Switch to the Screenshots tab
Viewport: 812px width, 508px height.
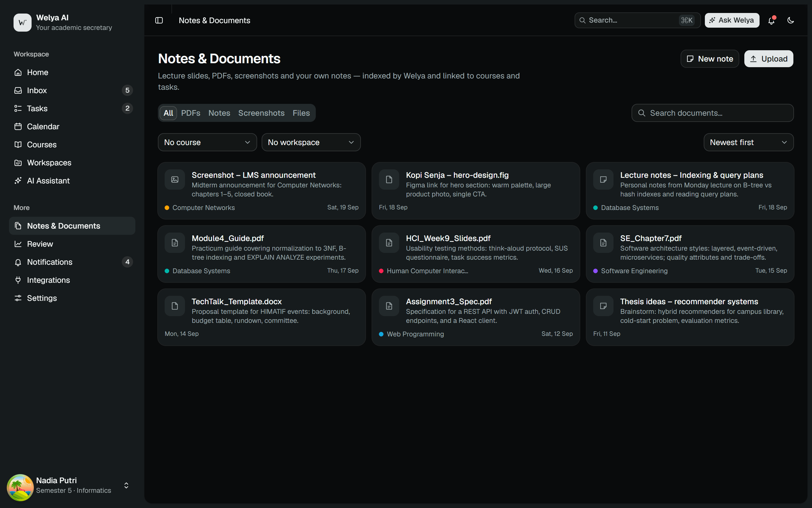coord(261,113)
